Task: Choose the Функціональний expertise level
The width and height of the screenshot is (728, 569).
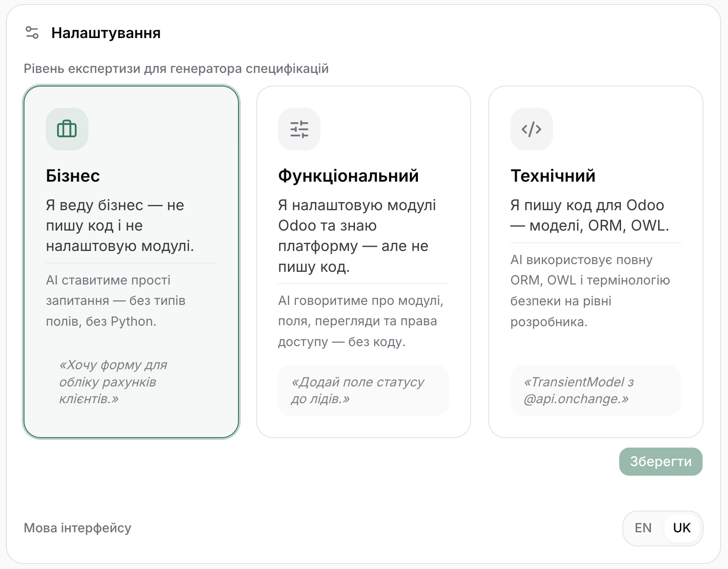Action: tap(364, 262)
